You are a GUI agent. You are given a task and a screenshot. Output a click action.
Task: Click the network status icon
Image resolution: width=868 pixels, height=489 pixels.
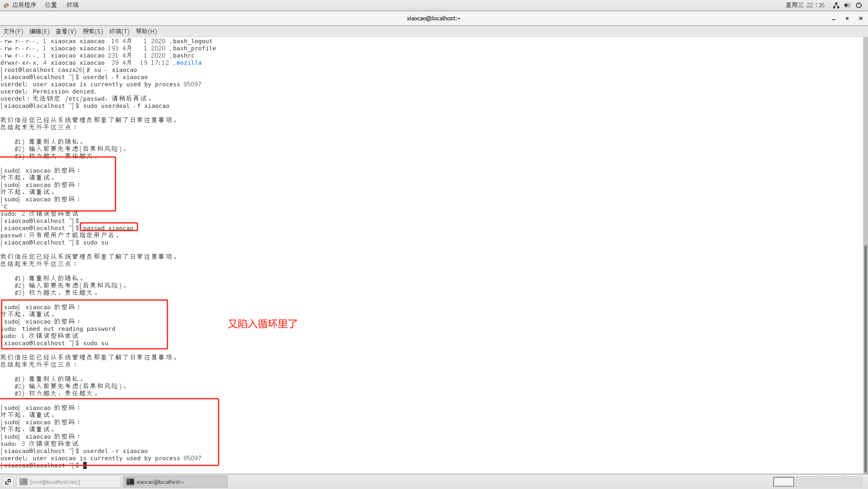pyautogui.click(x=836, y=5)
